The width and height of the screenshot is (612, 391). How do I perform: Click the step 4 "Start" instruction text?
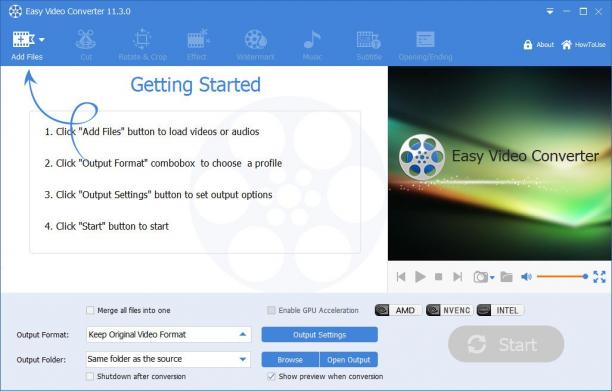coord(107,226)
